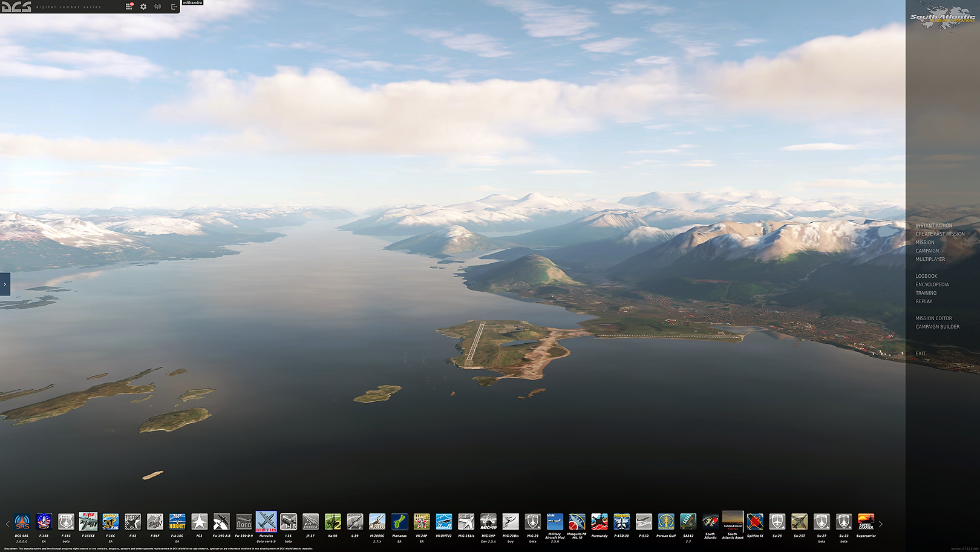Viewport: 980px width, 552px height.
Task: Select the Spitfire IX module icon
Action: coord(755,522)
